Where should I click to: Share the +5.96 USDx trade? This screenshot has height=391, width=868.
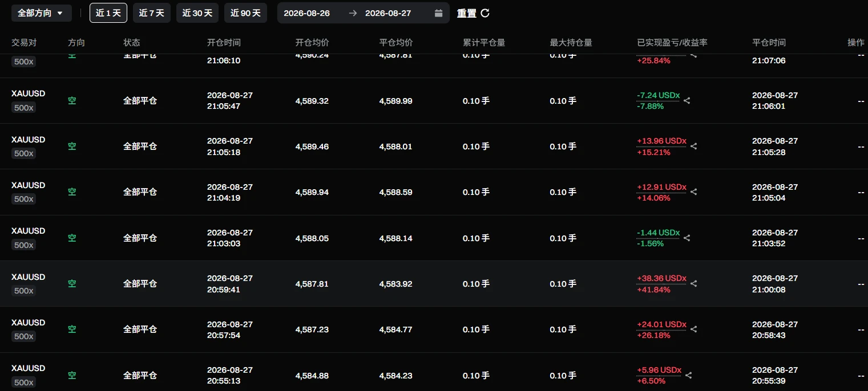689,376
